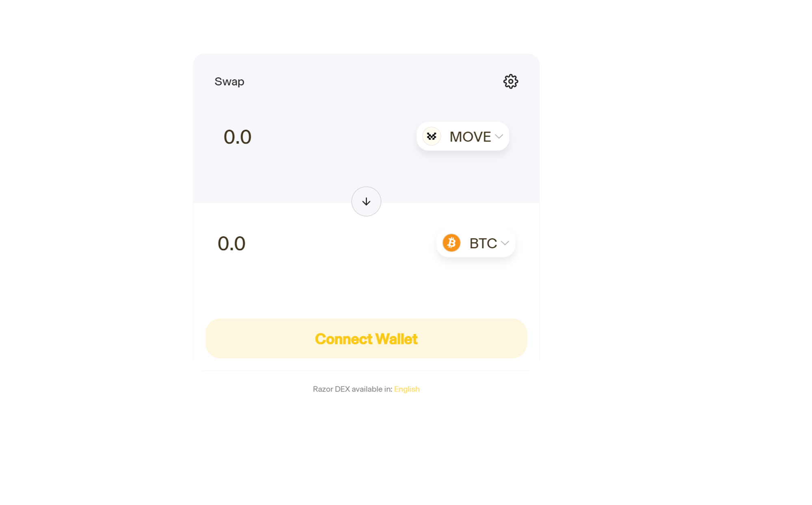Expand the chevron next to MOVE
This screenshot has height=505, width=812.
click(x=499, y=137)
